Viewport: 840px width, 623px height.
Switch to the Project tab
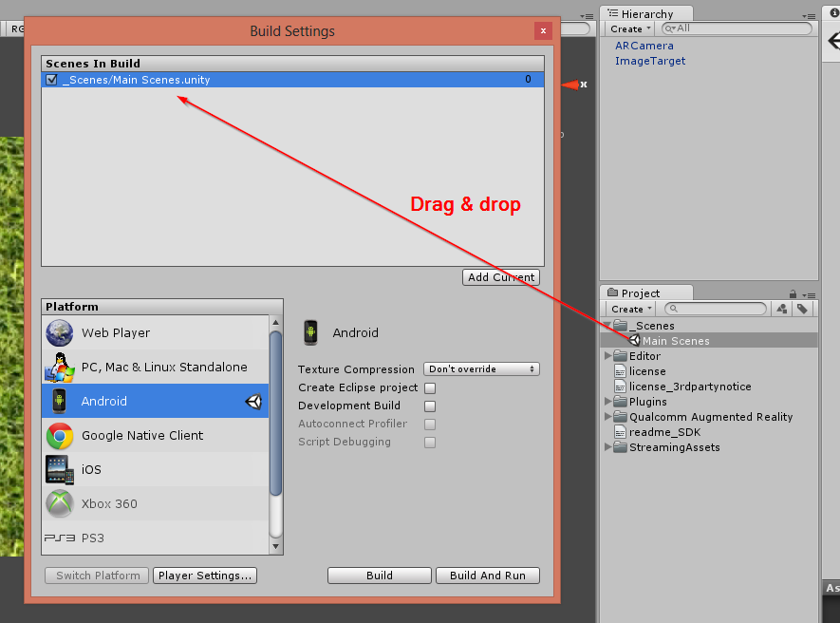[640, 293]
